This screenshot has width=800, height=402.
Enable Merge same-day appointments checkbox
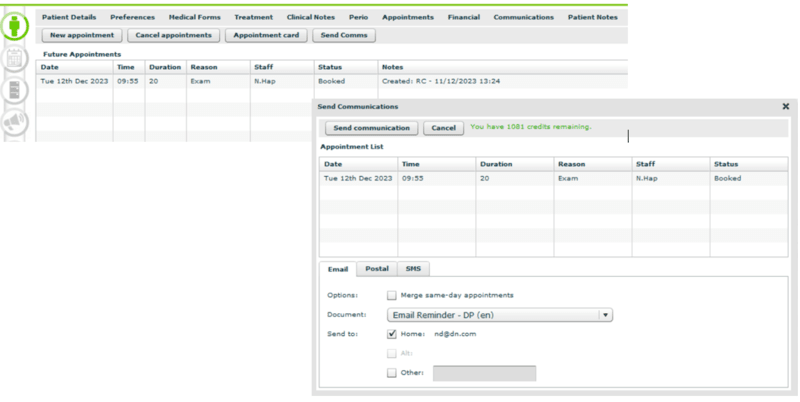click(x=392, y=295)
